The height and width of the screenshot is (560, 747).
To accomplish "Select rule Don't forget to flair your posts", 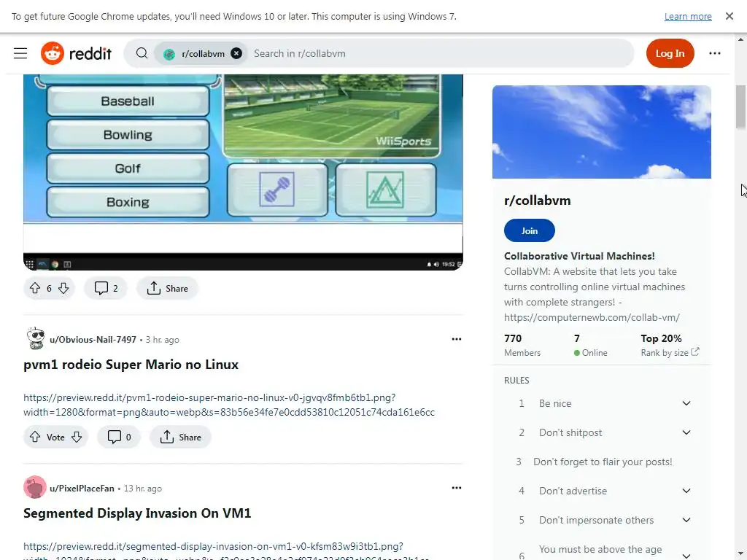I will pos(603,462).
